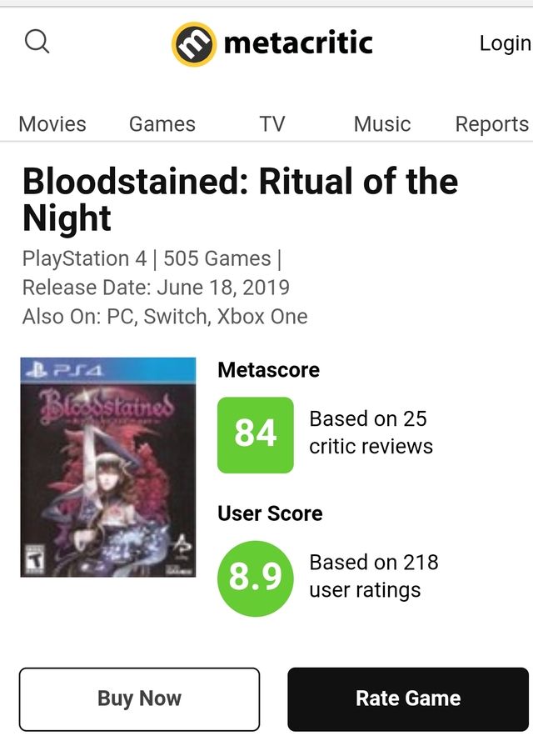Open the Reports tab
The height and width of the screenshot is (756, 533).
click(x=491, y=124)
